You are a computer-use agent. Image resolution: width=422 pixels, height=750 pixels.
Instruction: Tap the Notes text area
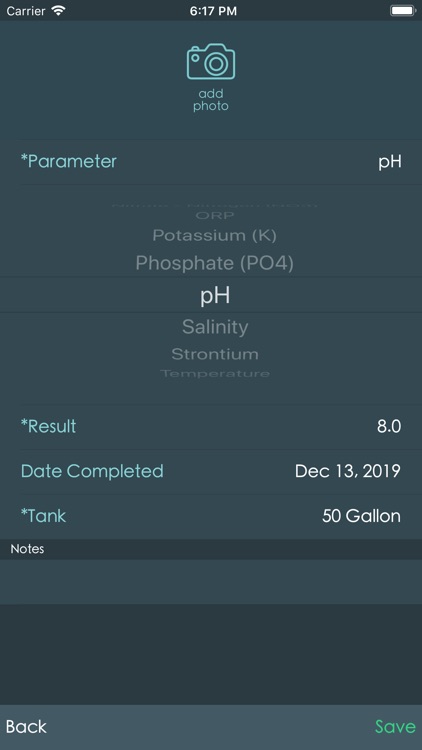[x=211, y=582]
